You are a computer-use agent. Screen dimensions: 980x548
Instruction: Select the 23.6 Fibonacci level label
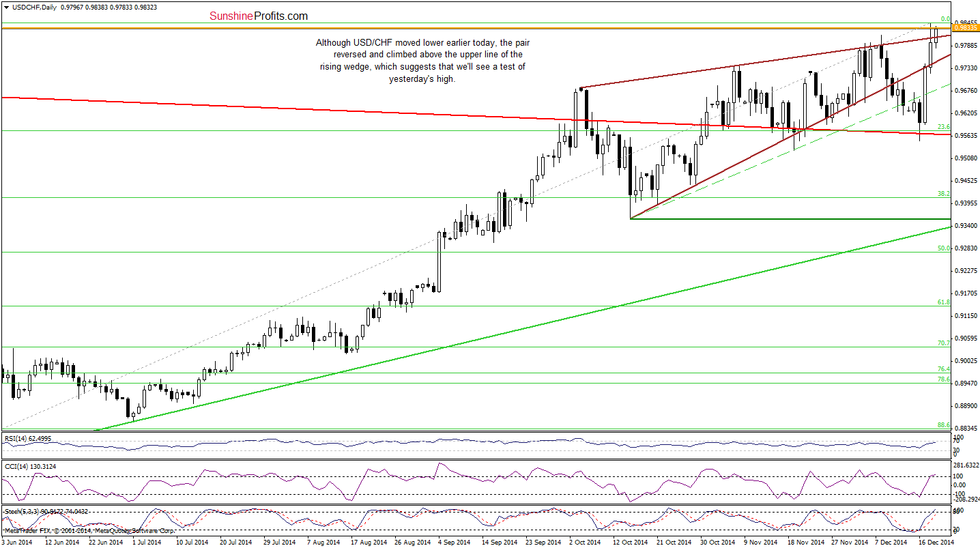click(x=944, y=127)
